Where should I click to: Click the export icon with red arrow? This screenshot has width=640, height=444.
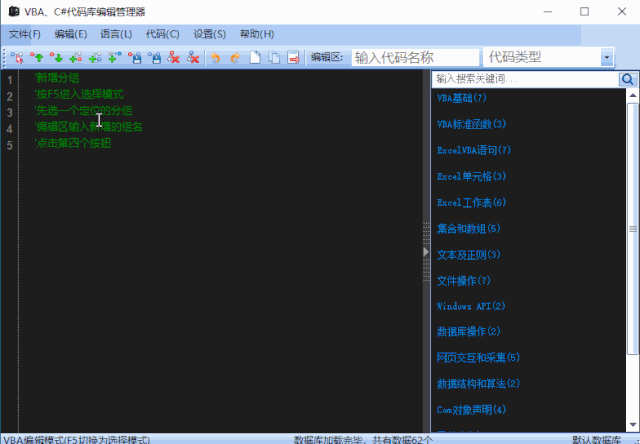(293, 58)
